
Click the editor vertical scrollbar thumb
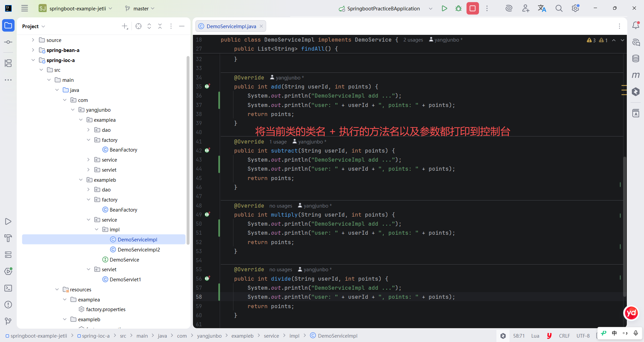(x=625, y=227)
